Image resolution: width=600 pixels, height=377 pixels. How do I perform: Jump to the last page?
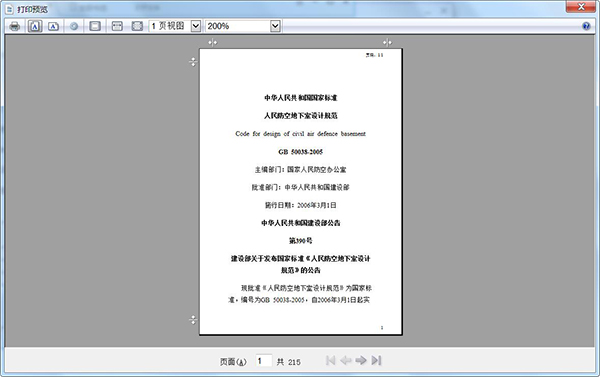coord(377,361)
